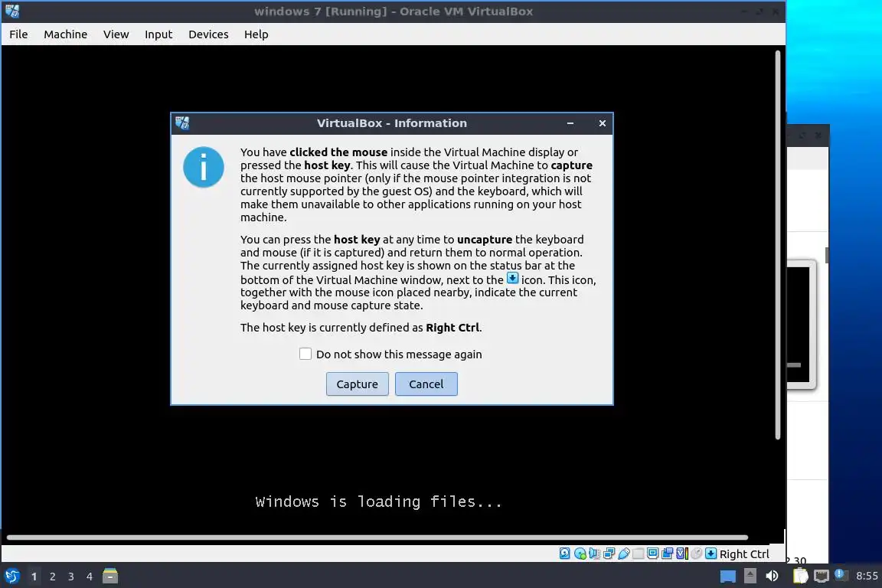
Task: Click the Capture button
Action: point(358,384)
